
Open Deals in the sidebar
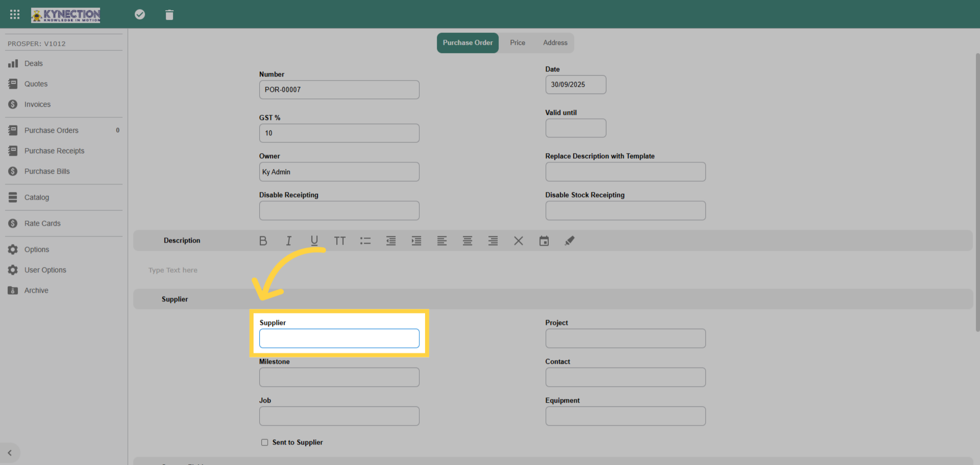33,63
